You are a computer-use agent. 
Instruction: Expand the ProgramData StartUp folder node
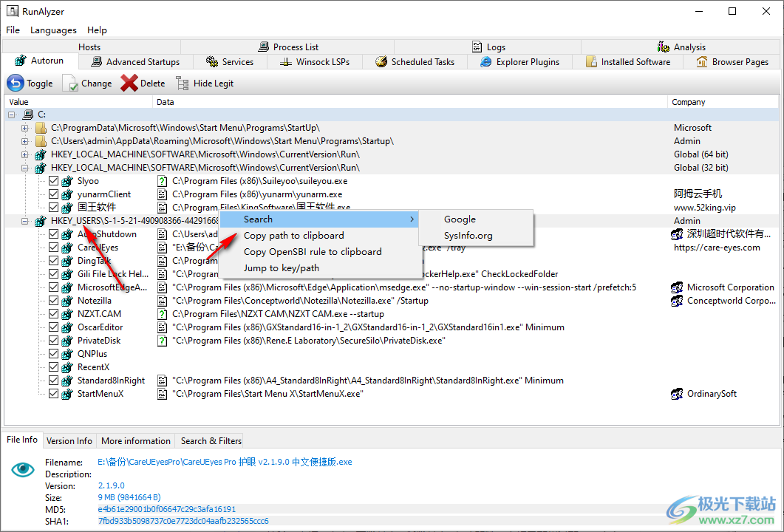point(24,128)
